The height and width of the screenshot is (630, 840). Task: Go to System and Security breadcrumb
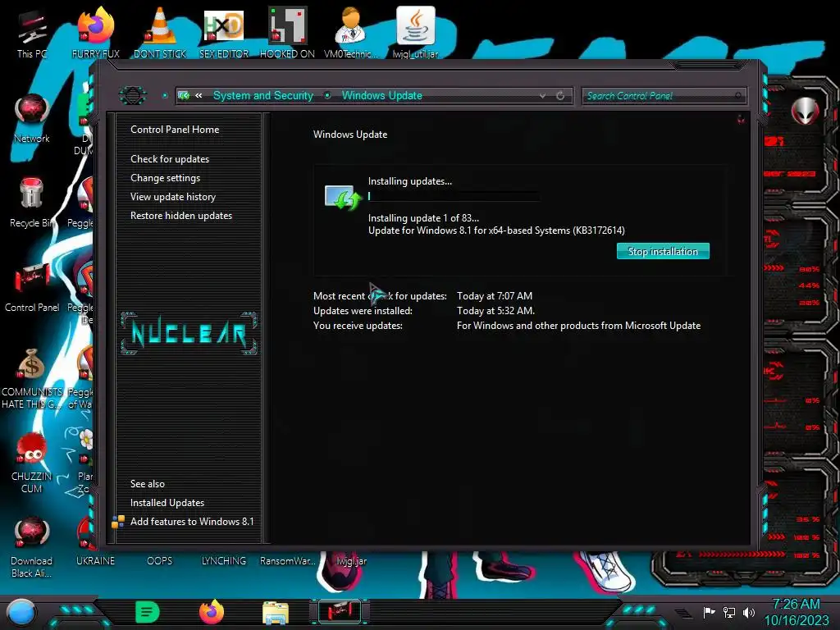(x=263, y=95)
